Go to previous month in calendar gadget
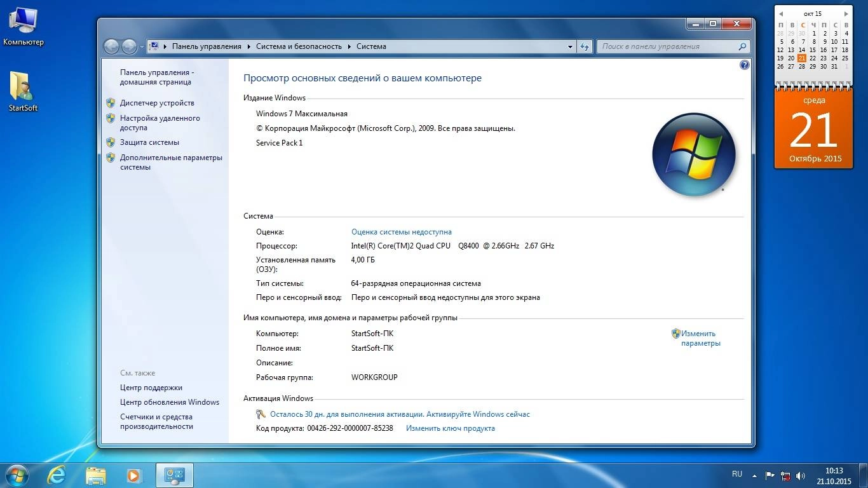Viewport: 868px width, 488px height. click(x=781, y=14)
